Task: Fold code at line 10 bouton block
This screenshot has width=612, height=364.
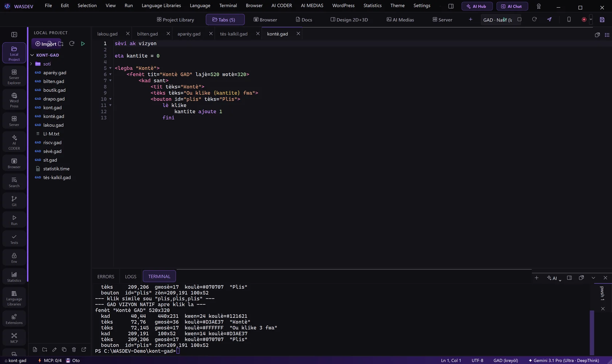Action: tap(110, 99)
